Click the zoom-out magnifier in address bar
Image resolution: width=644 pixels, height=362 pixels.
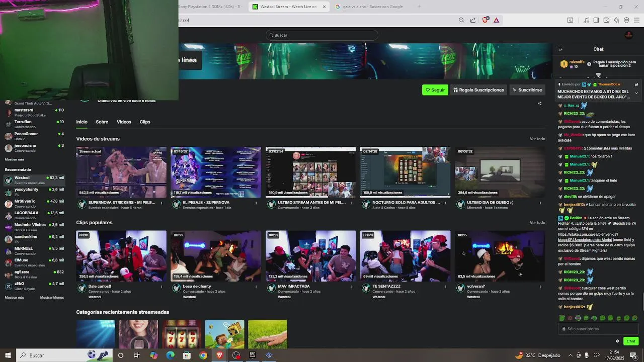(461, 20)
